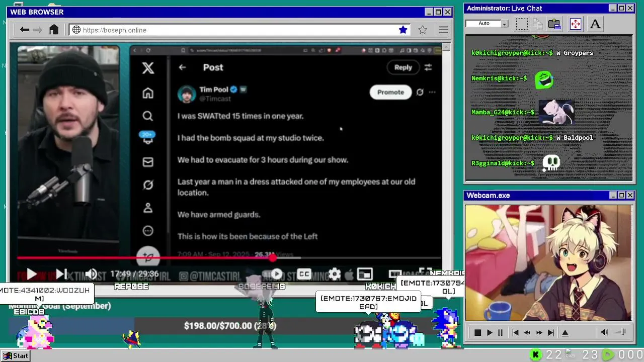Click the browser page scrollbar up arrow
The image size is (644, 362).
[446, 47]
